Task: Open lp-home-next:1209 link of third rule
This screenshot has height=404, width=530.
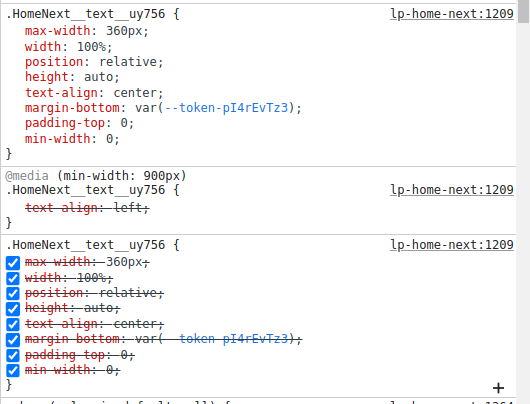Action: click(452, 245)
